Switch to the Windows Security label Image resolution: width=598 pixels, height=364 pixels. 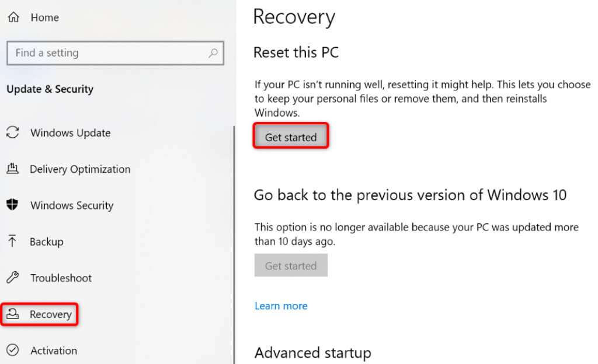point(72,205)
